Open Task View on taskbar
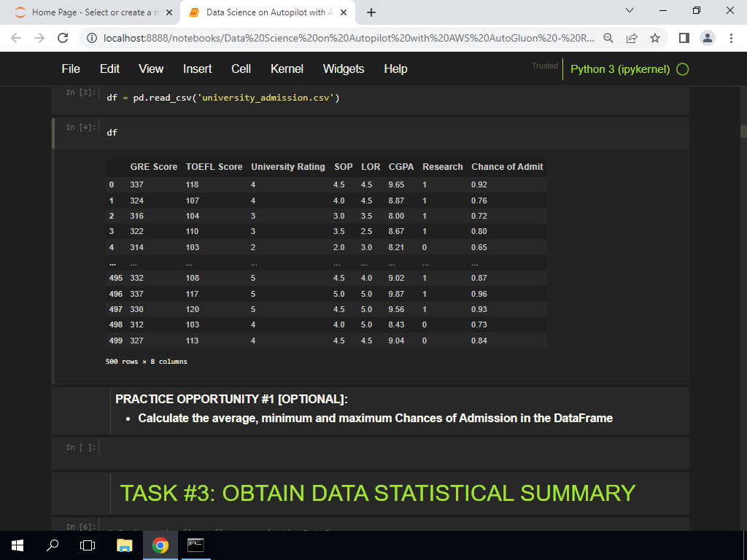747x560 pixels. pos(88,545)
